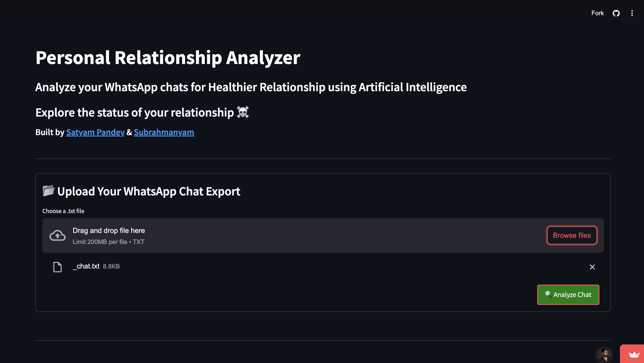Click the skull and crossbones emoji
Viewport: 644px width, 363px height.
click(x=243, y=112)
